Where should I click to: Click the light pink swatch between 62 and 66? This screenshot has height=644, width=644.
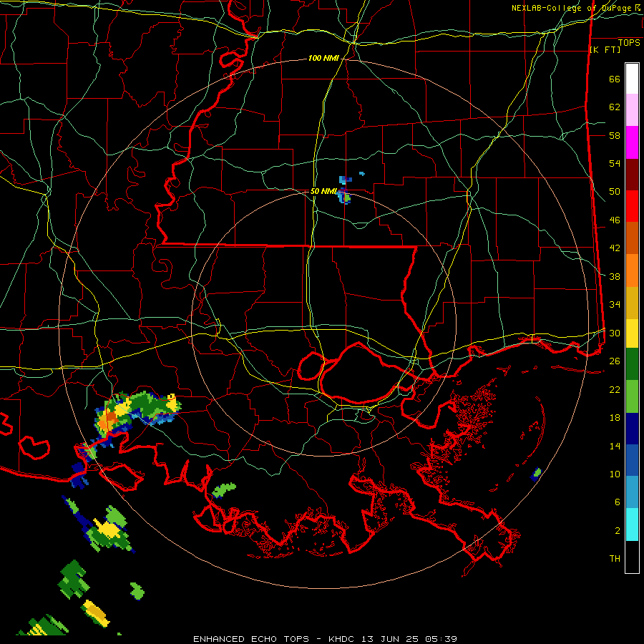[632, 110]
